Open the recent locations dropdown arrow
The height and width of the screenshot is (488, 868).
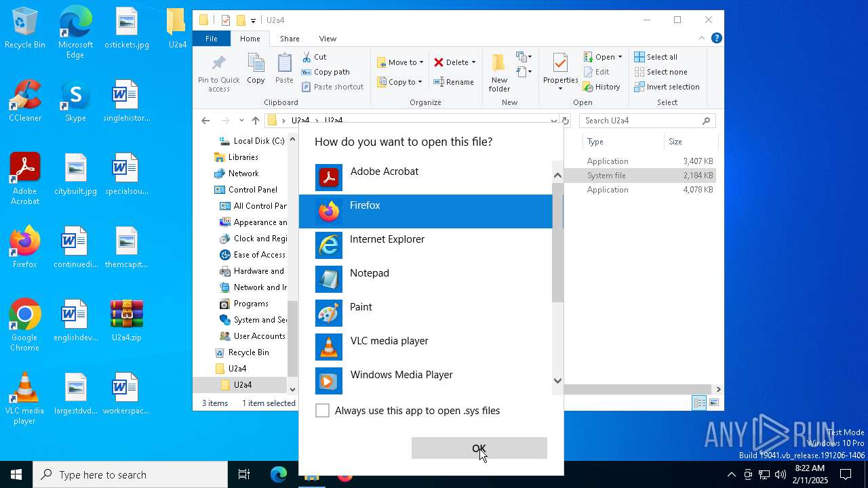coord(241,121)
